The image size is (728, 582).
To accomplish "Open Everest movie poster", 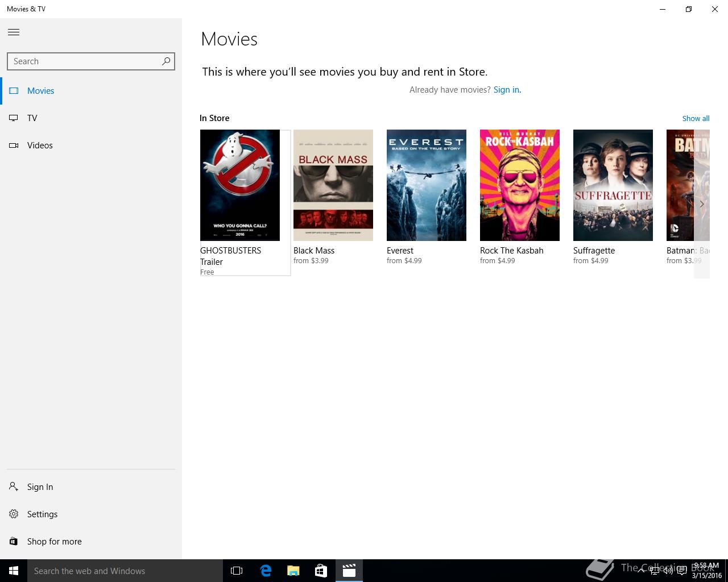I will pos(427,185).
